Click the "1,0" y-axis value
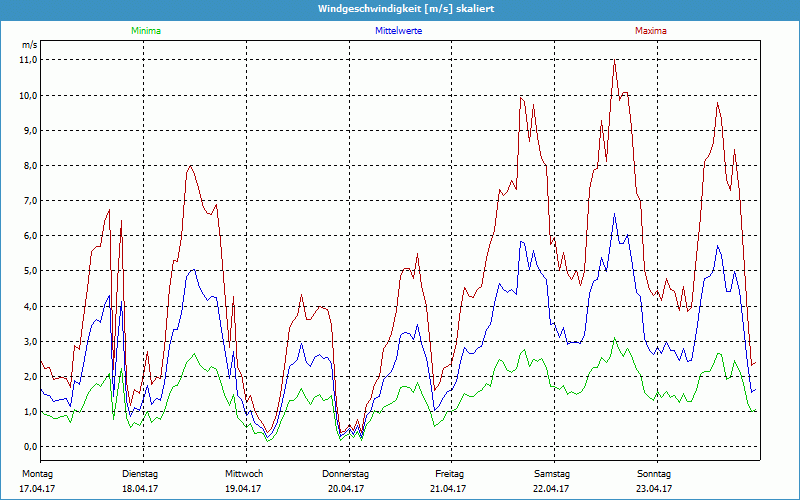800x500 pixels. [x=31, y=411]
